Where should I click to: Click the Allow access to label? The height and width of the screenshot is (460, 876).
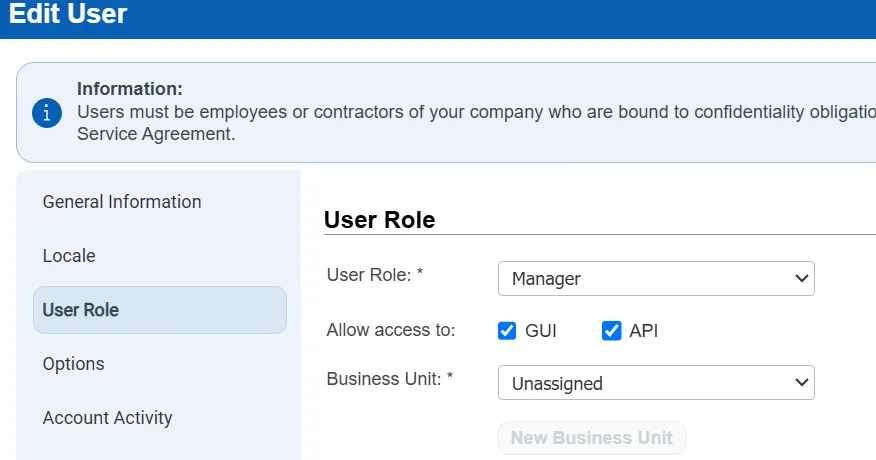click(x=391, y=329)
